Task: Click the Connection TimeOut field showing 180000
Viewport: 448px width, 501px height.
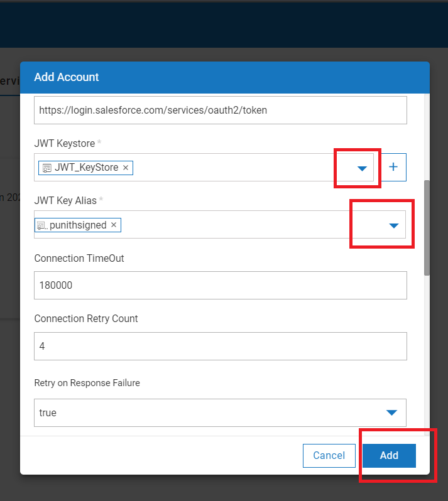Action: [x=220, y=285]
